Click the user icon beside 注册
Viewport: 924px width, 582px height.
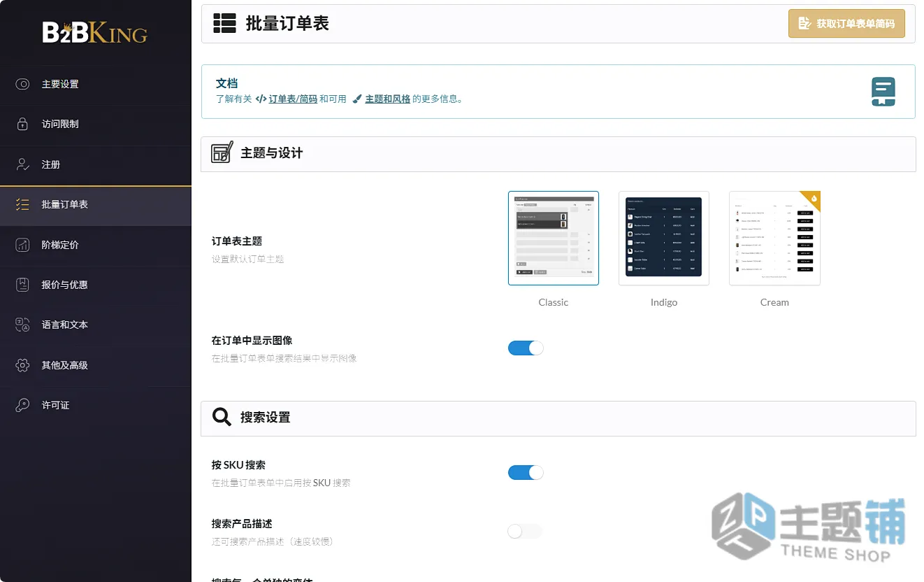point(22,164)
